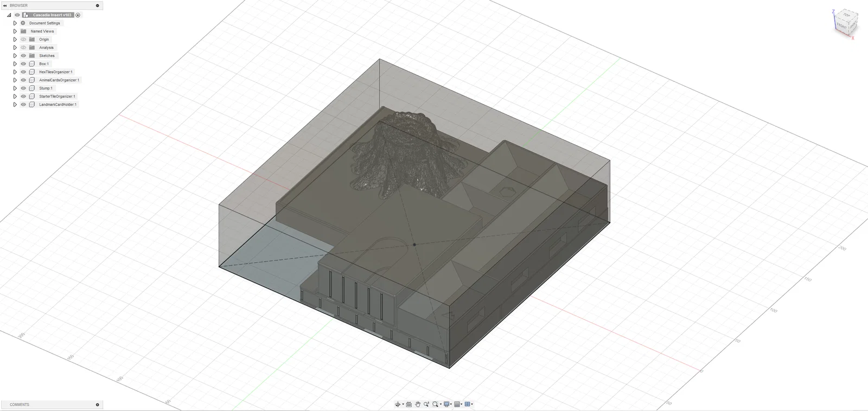The height and width of the screenshot is (411, 868).
Task: Select the HexTilesOrganizer:1 label
Action: (x=56, y=72)
